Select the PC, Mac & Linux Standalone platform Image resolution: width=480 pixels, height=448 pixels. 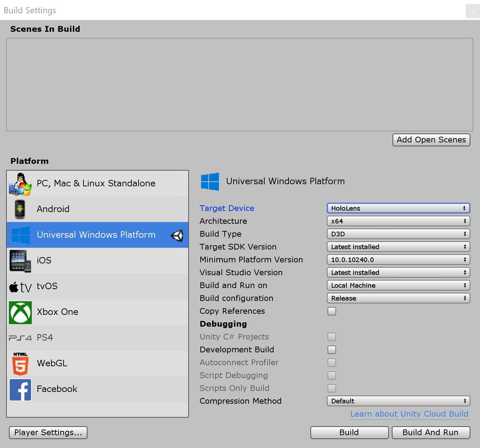(x=97, y=183)
